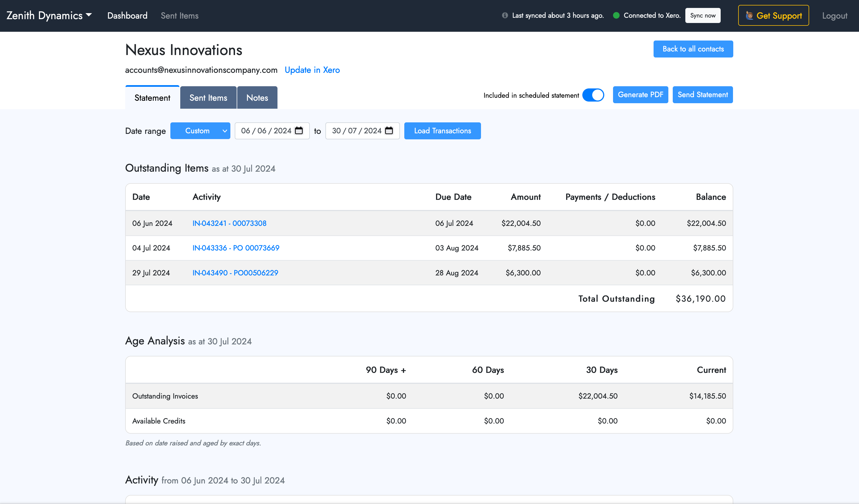Click Back to all contacts button
The width and height of the screenshot is (859, 504).
[693, 49]
